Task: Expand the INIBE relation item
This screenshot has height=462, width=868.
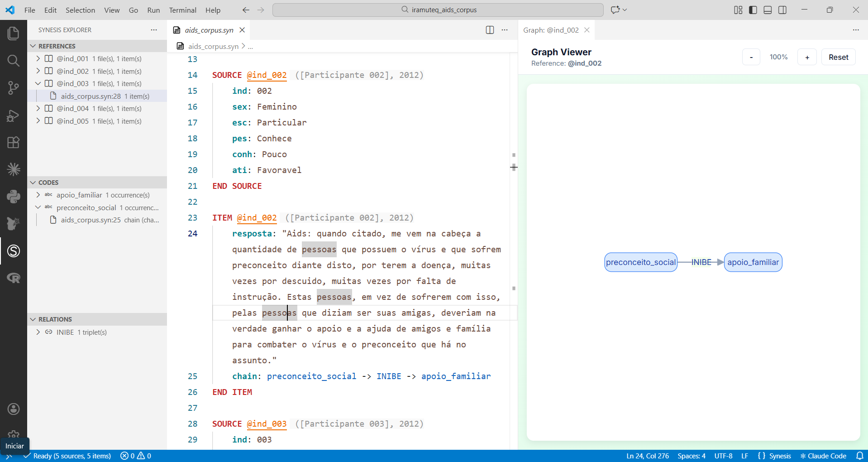Action: [38, 332]
